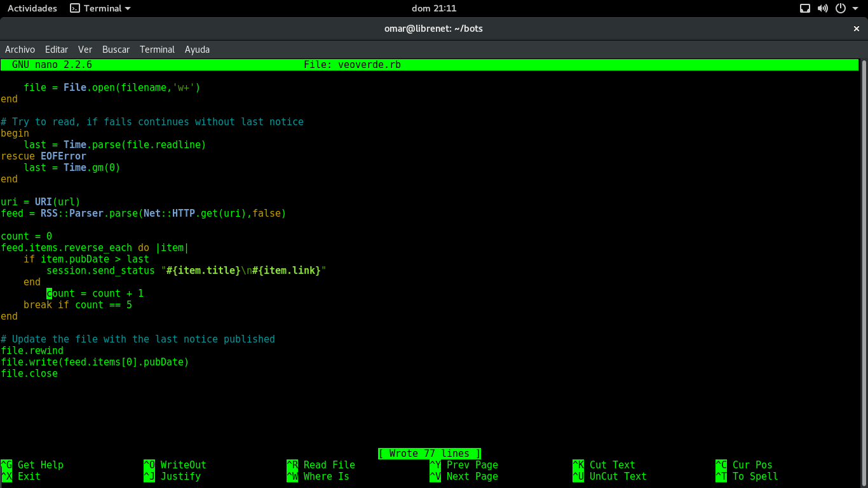Close the terminal window

[856, 29]
